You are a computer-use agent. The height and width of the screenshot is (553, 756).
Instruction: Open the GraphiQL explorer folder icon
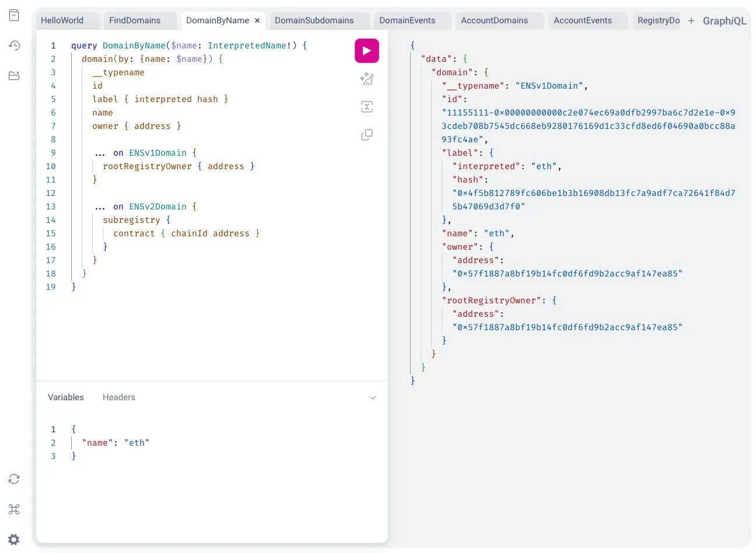[x=15, y=76]
